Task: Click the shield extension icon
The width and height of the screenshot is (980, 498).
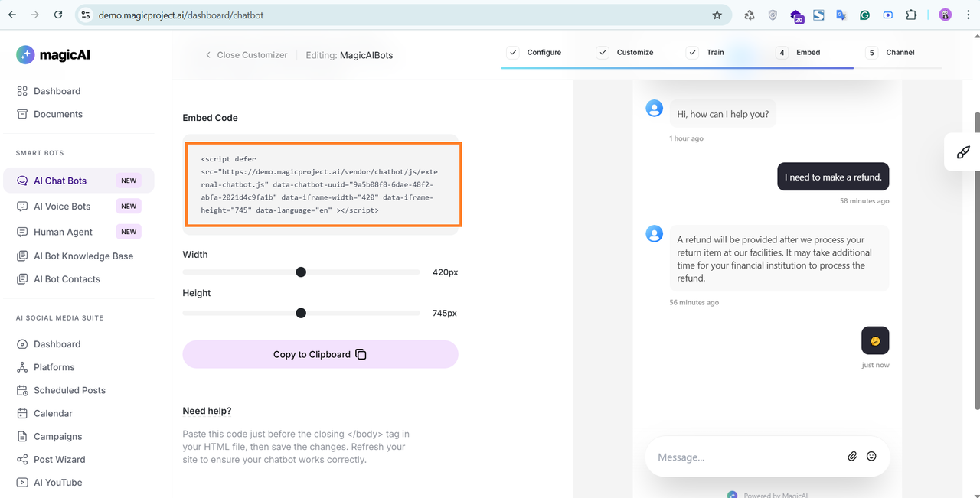Action: [x=773, y=15]
